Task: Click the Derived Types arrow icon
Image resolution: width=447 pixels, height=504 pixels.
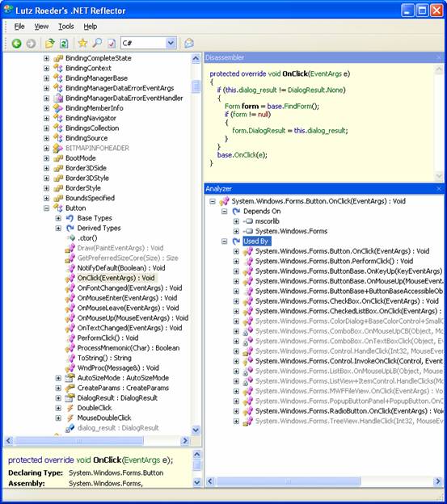Action: point(70,229)
